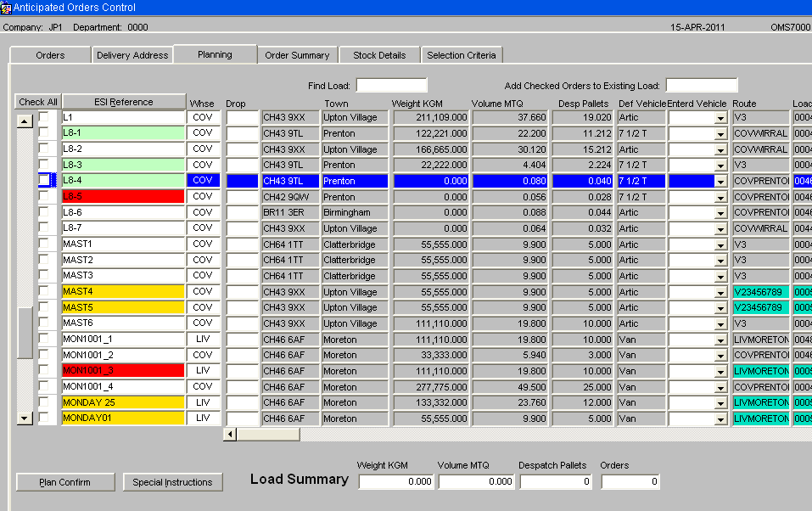The image size is (812, 511).
Task: Open the Order Summary tab
Action: point(297,55)
